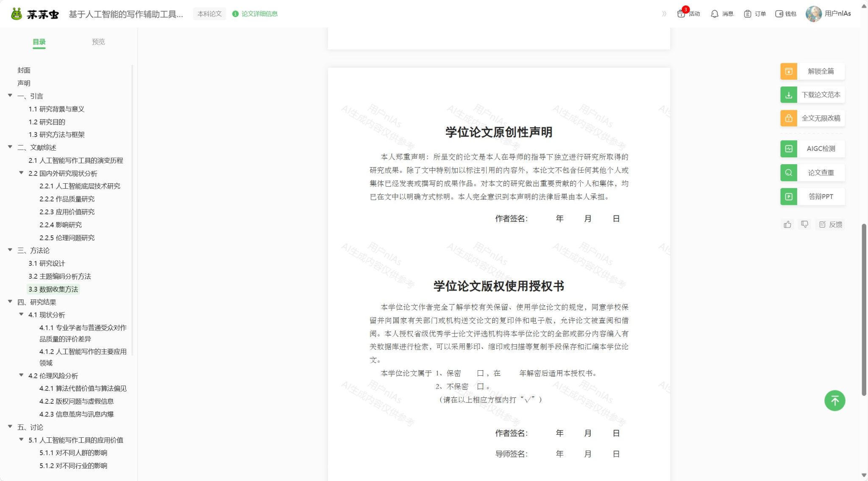
Task: Run AIGC检测 from the right sidebar
Action: click(812, 149)
